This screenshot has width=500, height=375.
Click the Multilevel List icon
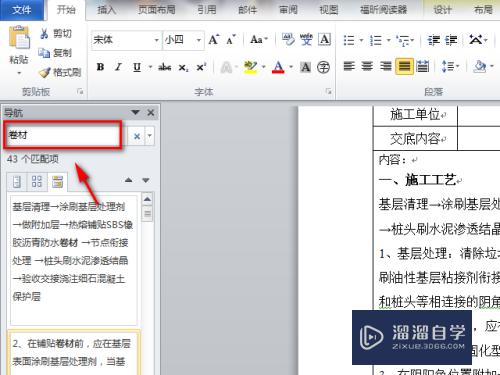(x=402, y=40)
